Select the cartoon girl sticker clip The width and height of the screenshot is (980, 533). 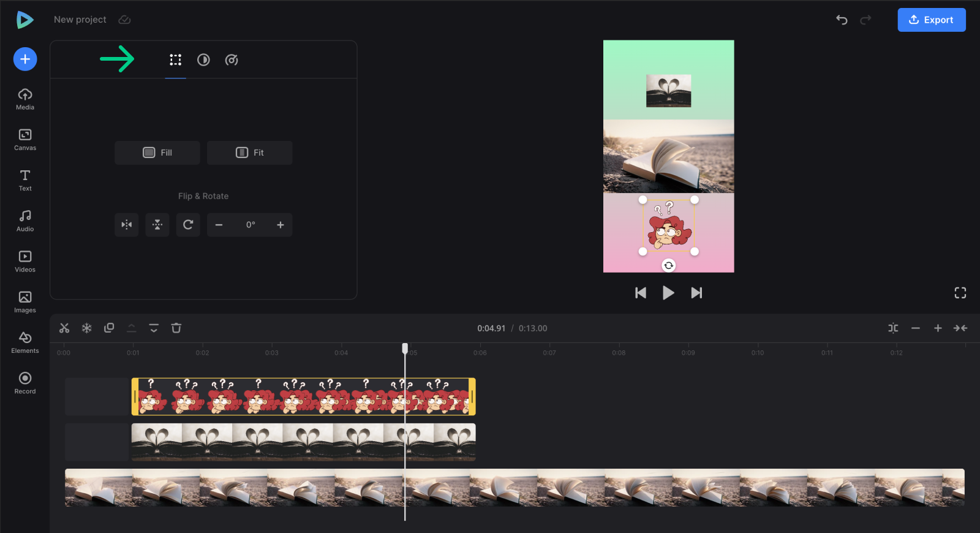click(x=304, y=396)
